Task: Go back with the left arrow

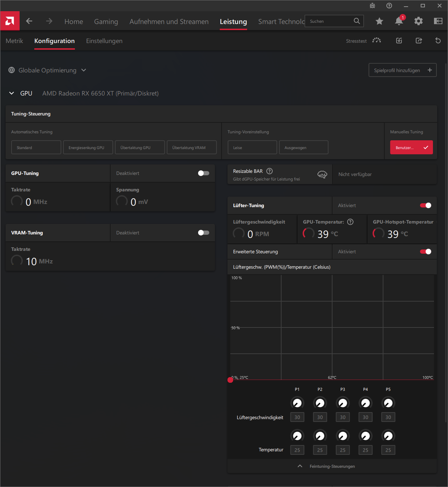Action: tap(29, 21)
